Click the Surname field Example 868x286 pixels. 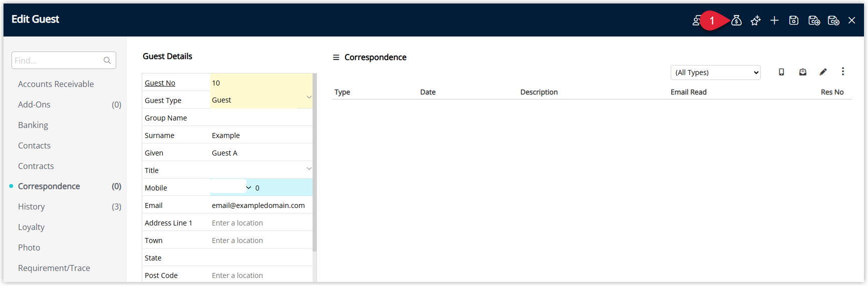tap(260, 135)
